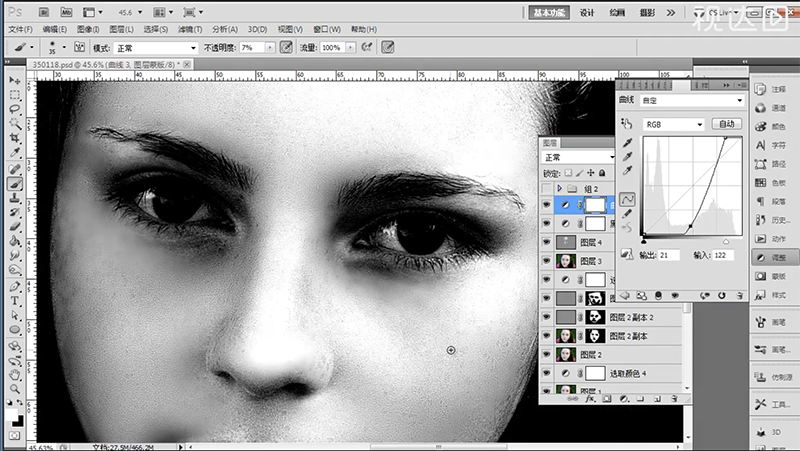
Task: Activate the on-image adjustment hand in Curves
Action: pos(627,123)
